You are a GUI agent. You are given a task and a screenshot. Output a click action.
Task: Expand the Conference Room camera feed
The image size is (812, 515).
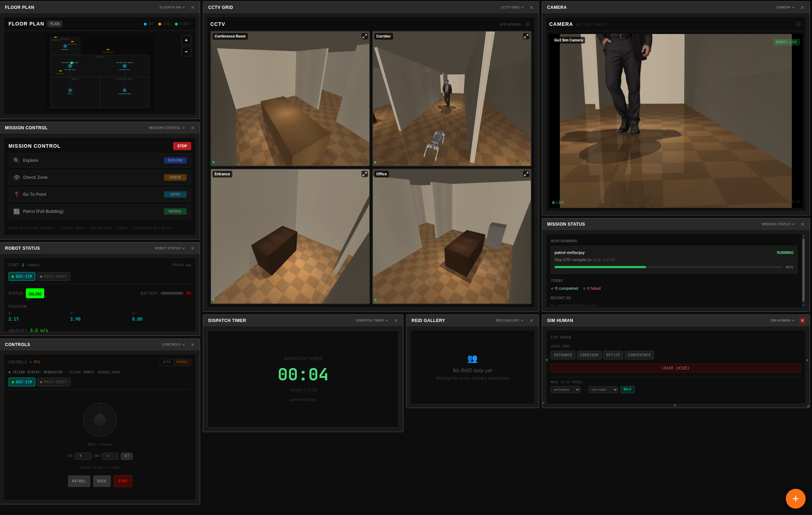pyautogui.click(x=365, y=36)
